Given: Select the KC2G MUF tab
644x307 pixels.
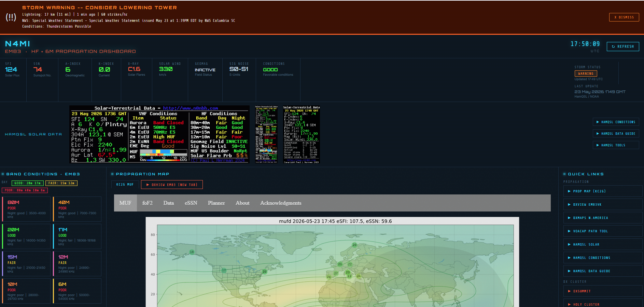Looking at the screenshot, I should point(125,185).
